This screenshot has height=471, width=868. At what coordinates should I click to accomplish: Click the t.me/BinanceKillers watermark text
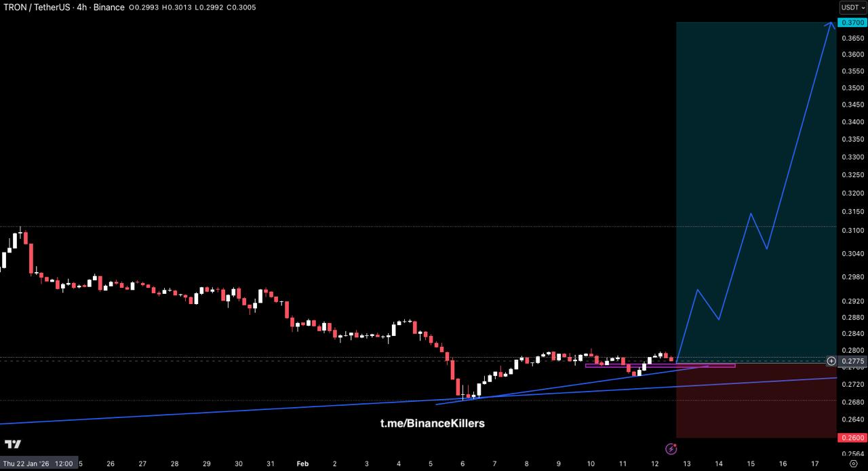[x=432, y=423]
